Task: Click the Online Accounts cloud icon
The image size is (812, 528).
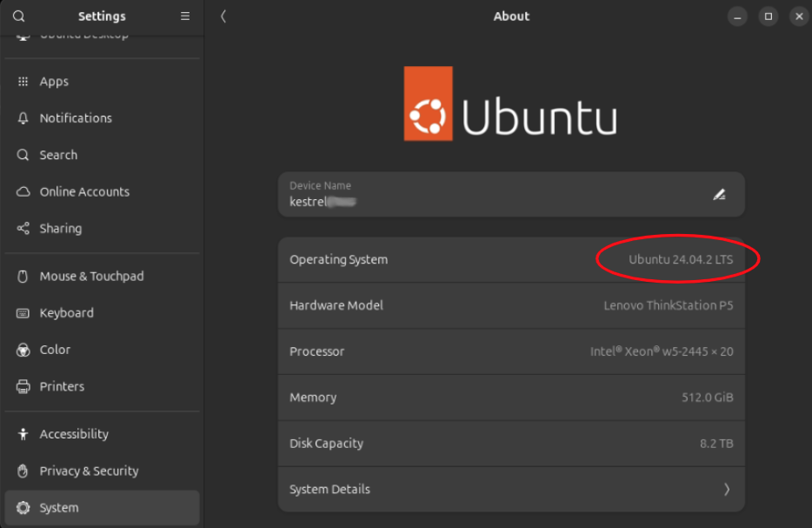Action: pyautogui.click(x=23, y=191)
